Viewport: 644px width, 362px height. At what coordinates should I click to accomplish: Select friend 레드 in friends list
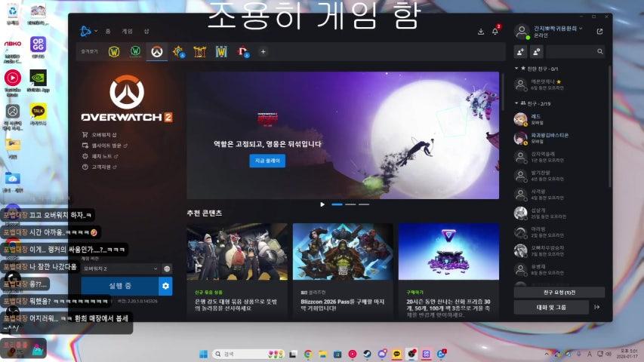tap(559, 119)
